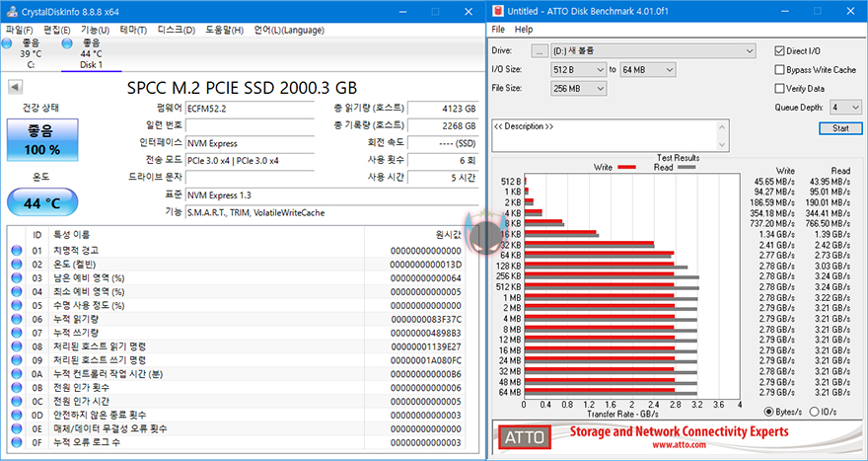Enable Bypass Write Cache checkbox

[779, 70]
